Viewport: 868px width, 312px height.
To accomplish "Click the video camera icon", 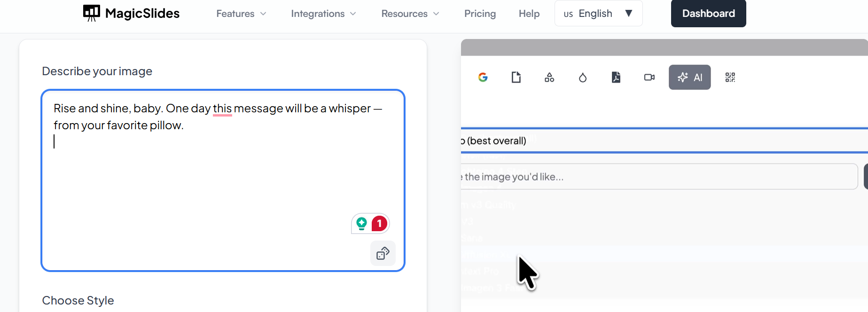I will [x=649, y=78].
